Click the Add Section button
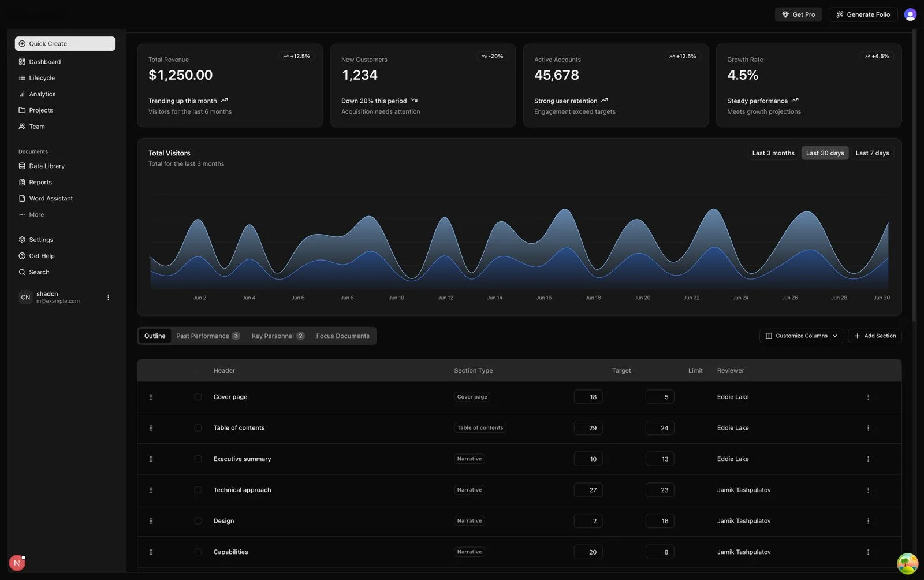The height and width of the screenshot is (580, 924). 874,336
